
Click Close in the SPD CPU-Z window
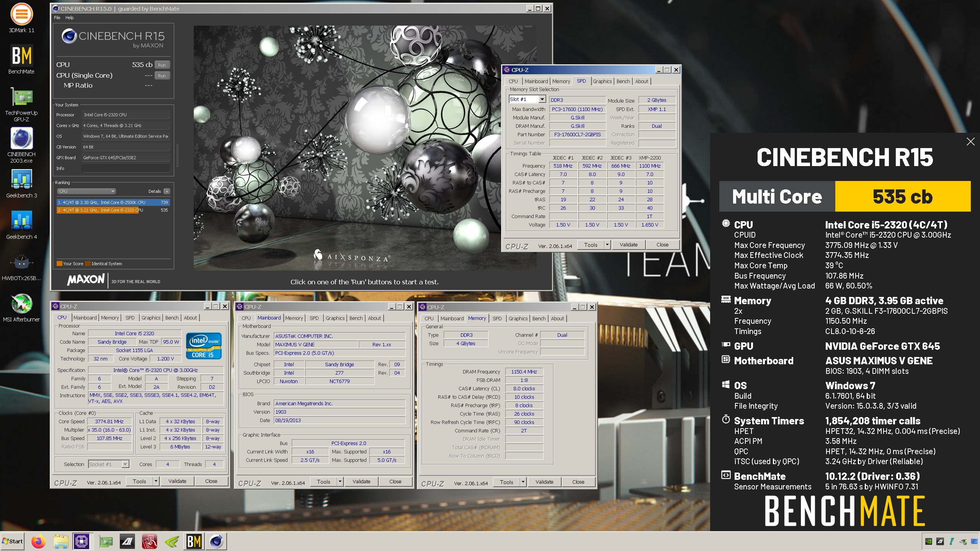point(662,245)
